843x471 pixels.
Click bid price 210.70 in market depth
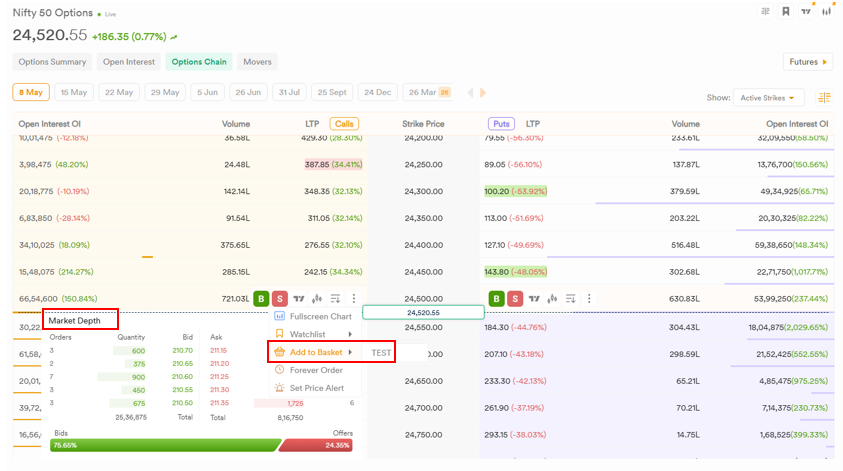pos(182,351)
